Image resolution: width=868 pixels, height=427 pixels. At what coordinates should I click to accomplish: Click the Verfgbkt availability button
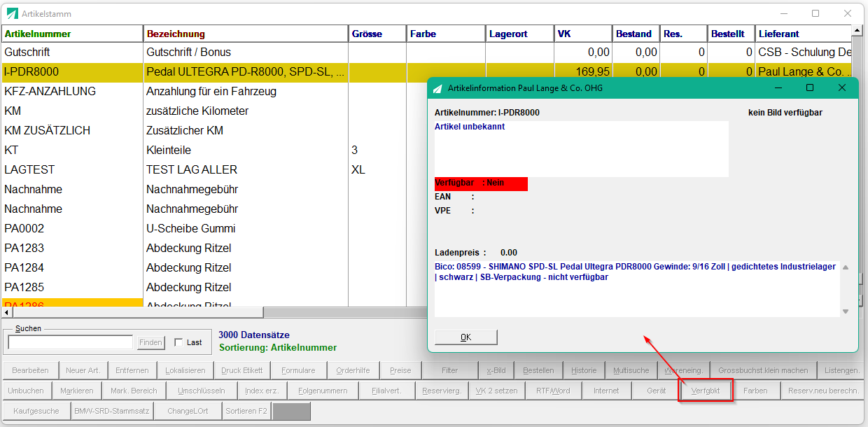(x=706, y=391)
